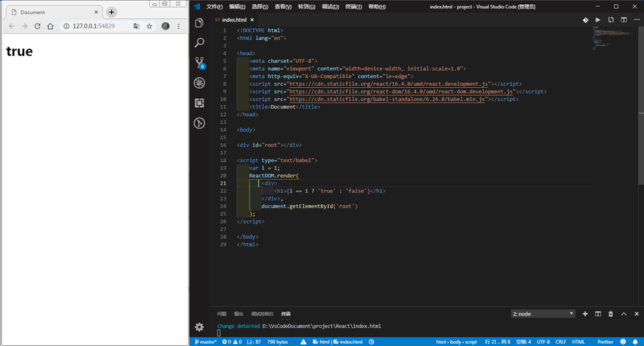
Task: Open errors and warnings count in status bar
Action: (x=232, y=342)
